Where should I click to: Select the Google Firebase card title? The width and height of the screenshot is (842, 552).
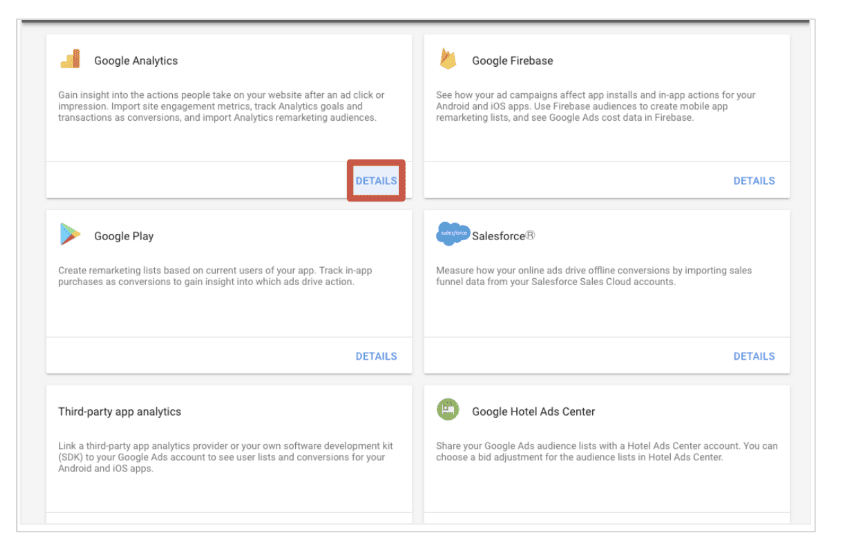pos(512,61)
